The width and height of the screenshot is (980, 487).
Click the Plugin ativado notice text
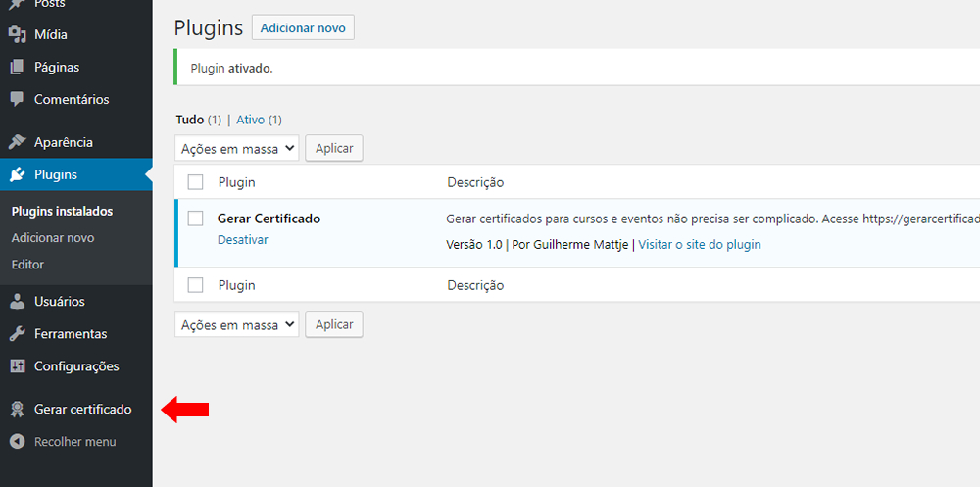[232, 69]
